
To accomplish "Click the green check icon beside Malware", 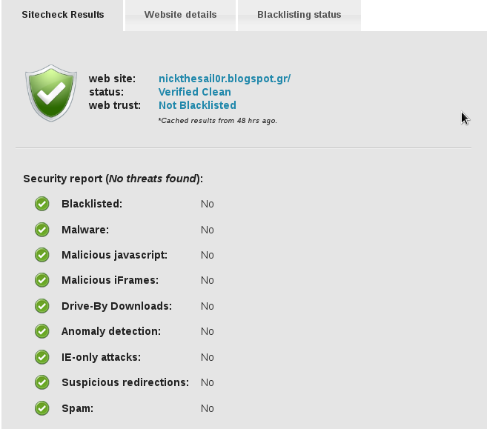I will pyautogui.click(x=42, y=230).
